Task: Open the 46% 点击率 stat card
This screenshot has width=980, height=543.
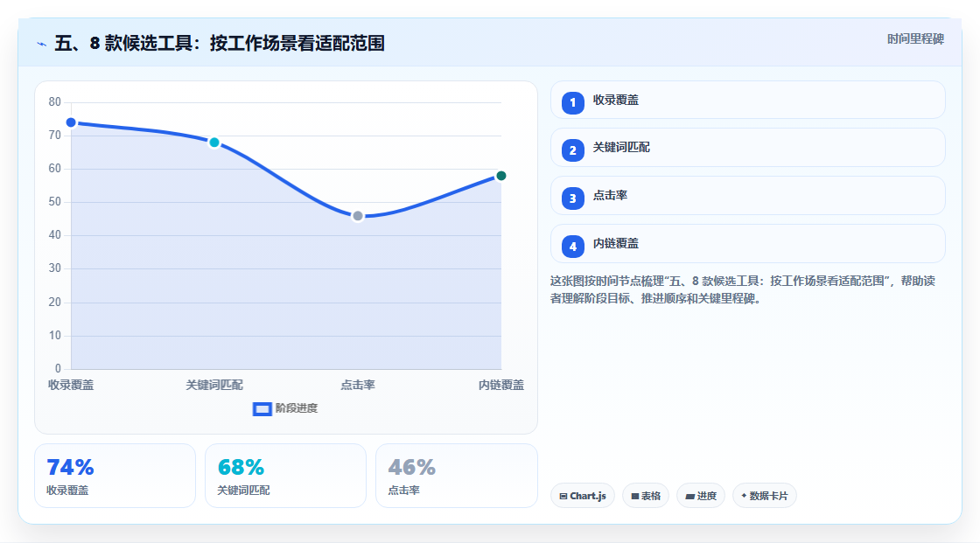Action: pos(456,476)
